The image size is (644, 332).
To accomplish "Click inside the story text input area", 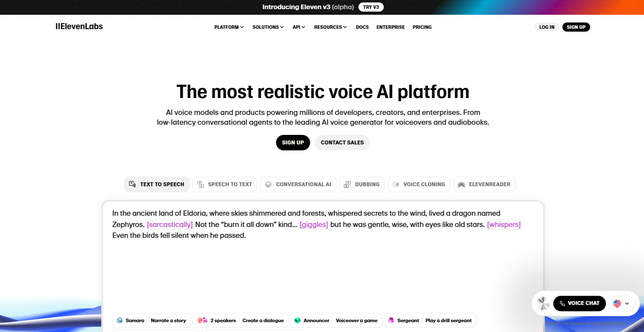I will [x=323, y=256].
